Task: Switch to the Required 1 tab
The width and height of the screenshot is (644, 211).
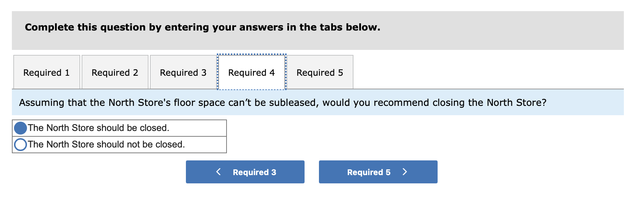Action: [x=47, y=72]
